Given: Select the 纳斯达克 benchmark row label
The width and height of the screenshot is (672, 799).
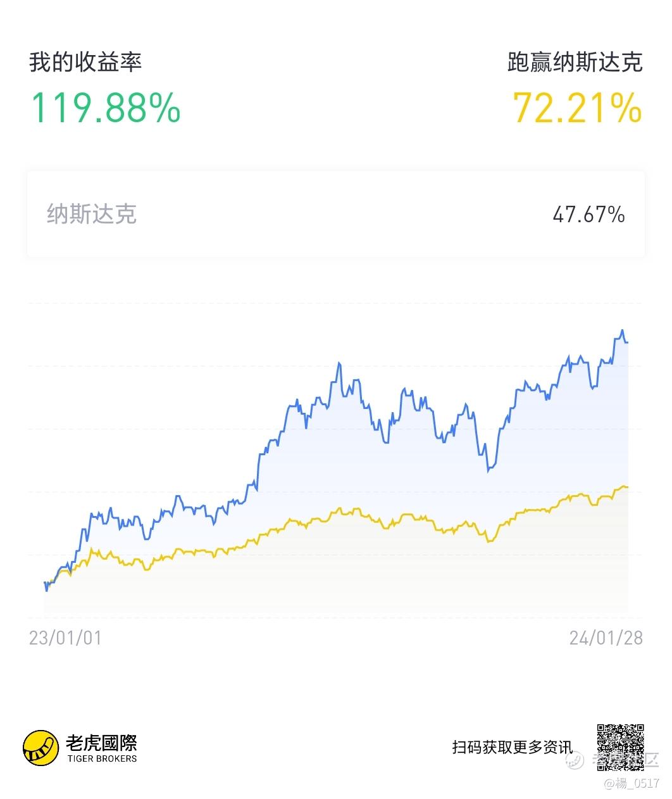Looking at the screenshot, I should pos(92,214).
